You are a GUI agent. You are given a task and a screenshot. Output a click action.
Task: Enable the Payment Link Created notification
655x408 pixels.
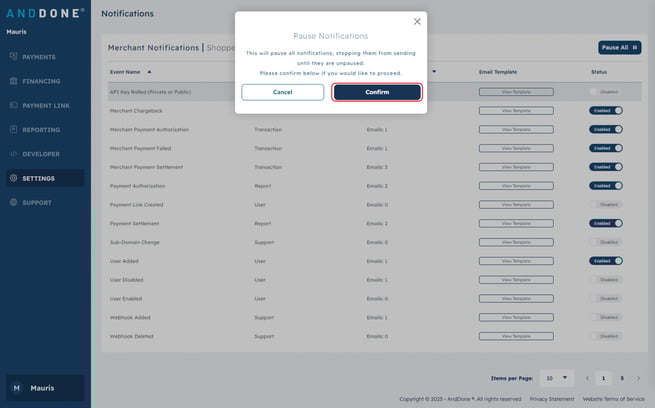point(605,204)
